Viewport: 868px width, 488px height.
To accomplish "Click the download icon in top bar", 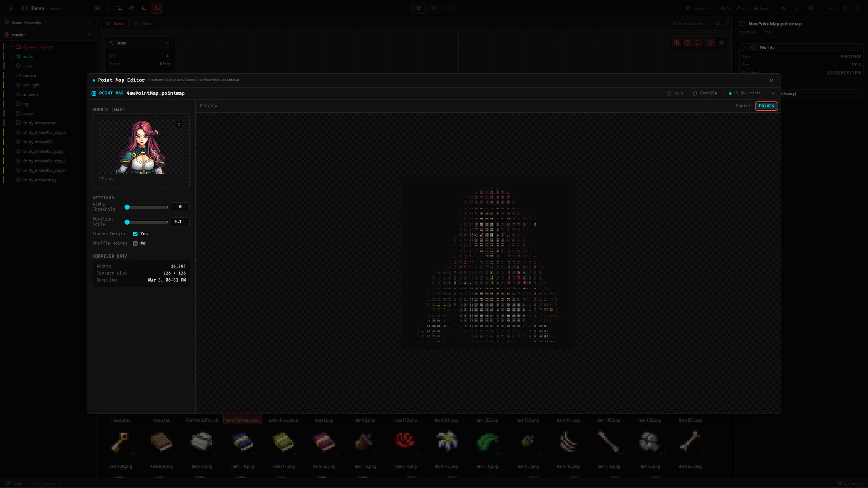I will coord(797,8).
